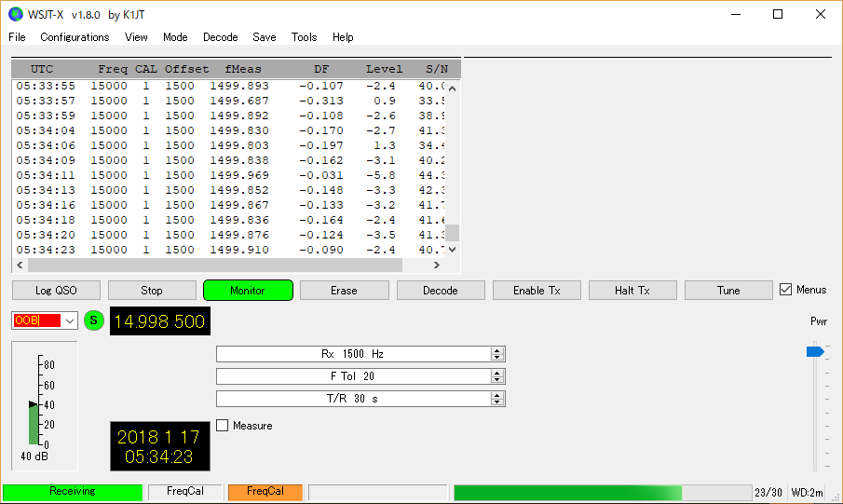Click inside the F Tol 20 field
Screen dimensions: 843x504
pyautogui.click(x=353, y=376)
